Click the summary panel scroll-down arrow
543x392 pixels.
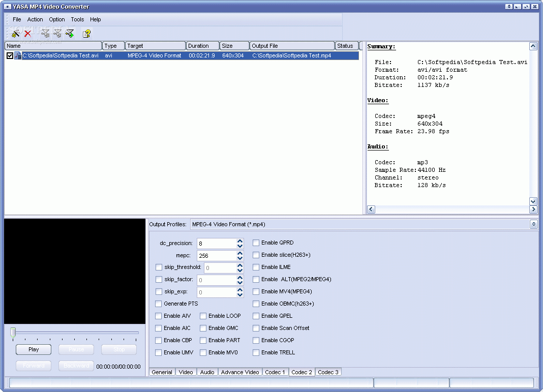click(x=533, y=201)
